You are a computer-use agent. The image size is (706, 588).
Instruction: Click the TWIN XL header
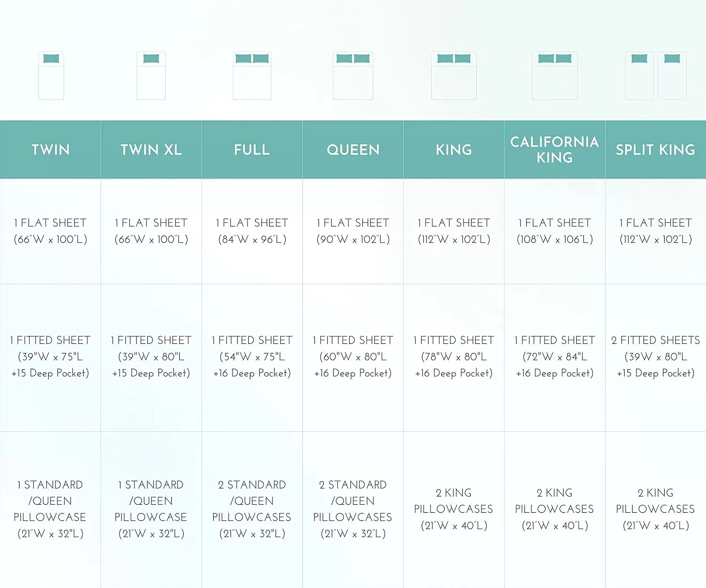151,150
